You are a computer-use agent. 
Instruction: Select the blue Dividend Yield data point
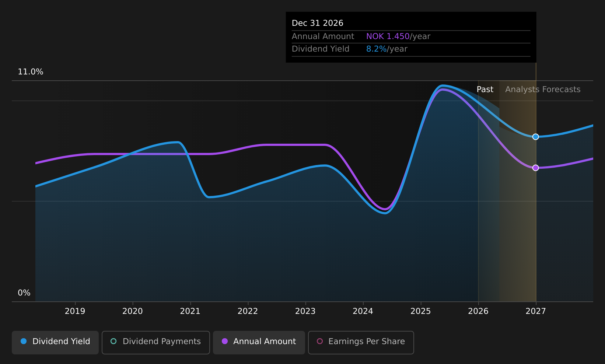click(x=536, y=137)
